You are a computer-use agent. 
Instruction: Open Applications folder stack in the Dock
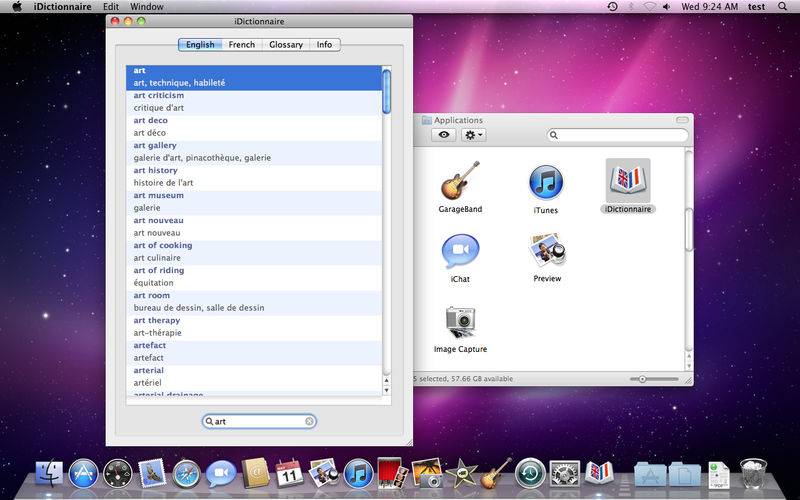650,474
